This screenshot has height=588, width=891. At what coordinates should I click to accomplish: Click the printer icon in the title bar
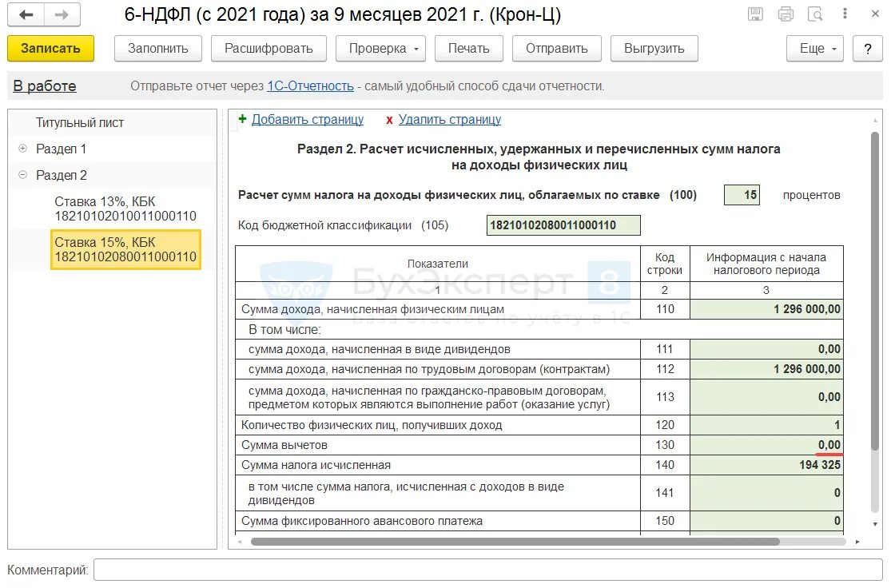pyautogui.click(x=786, y=14)
